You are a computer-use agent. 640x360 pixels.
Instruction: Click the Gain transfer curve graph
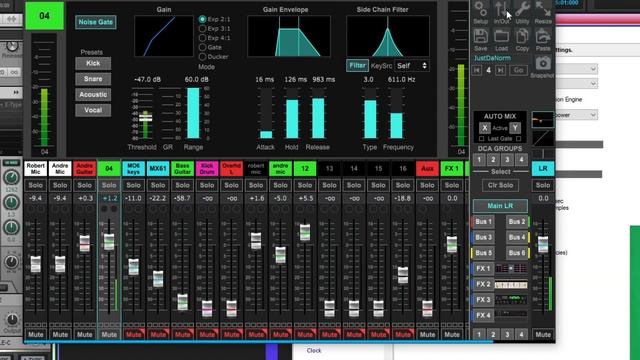[164, 36]
